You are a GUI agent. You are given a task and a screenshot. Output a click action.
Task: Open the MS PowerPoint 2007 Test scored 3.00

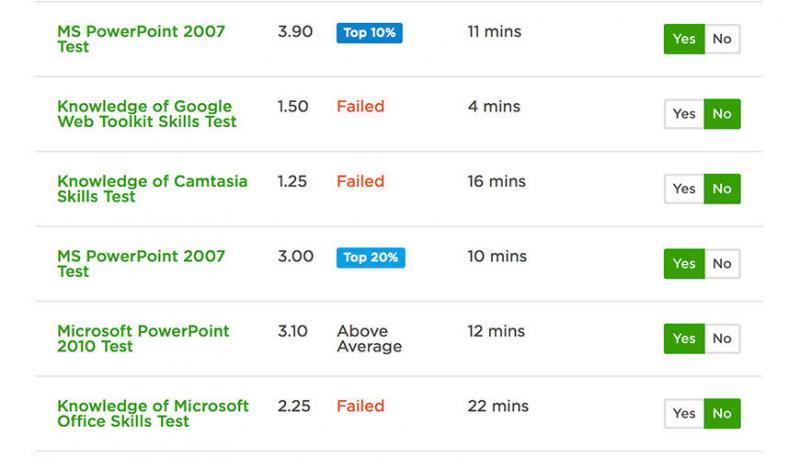click(x=141, y=264)
